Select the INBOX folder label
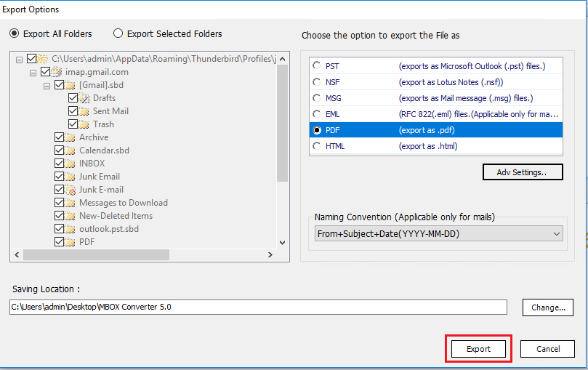588x370 pixels. (x=92, y=164)
